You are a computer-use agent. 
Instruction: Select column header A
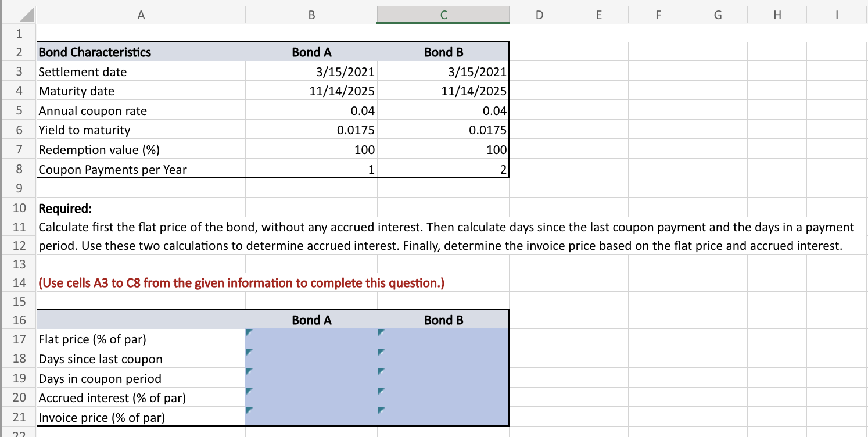(141, 14)
